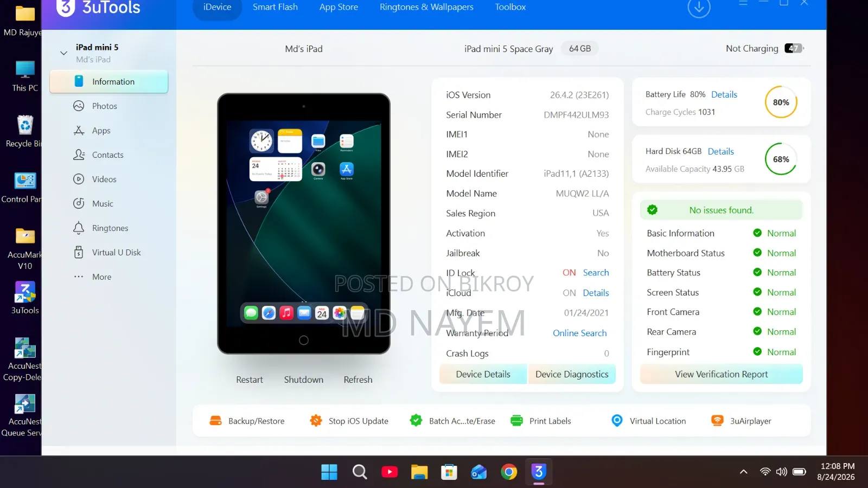Open Recycle Bin on the desktop
The width and height of the screenshot is (868, 488).
pyautogui.click(x=24, y=132)
